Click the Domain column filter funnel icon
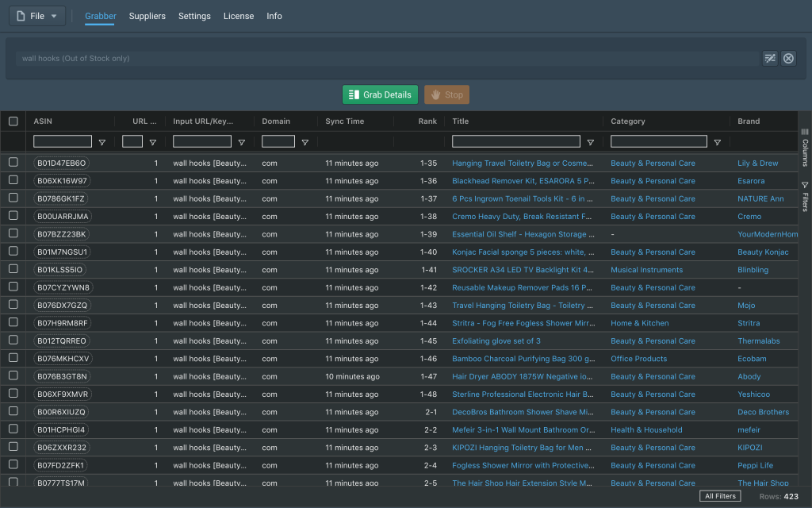 (305, 142)
